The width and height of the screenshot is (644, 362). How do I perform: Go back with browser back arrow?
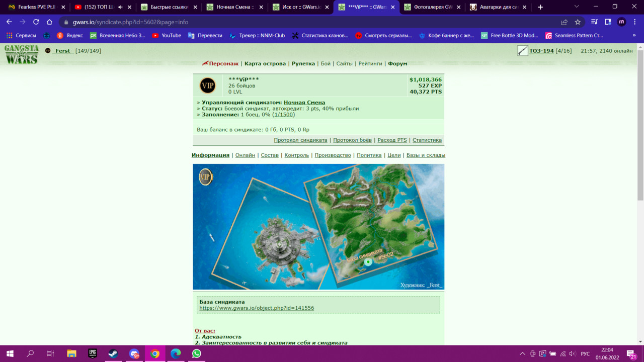click(x=9, y=22)
